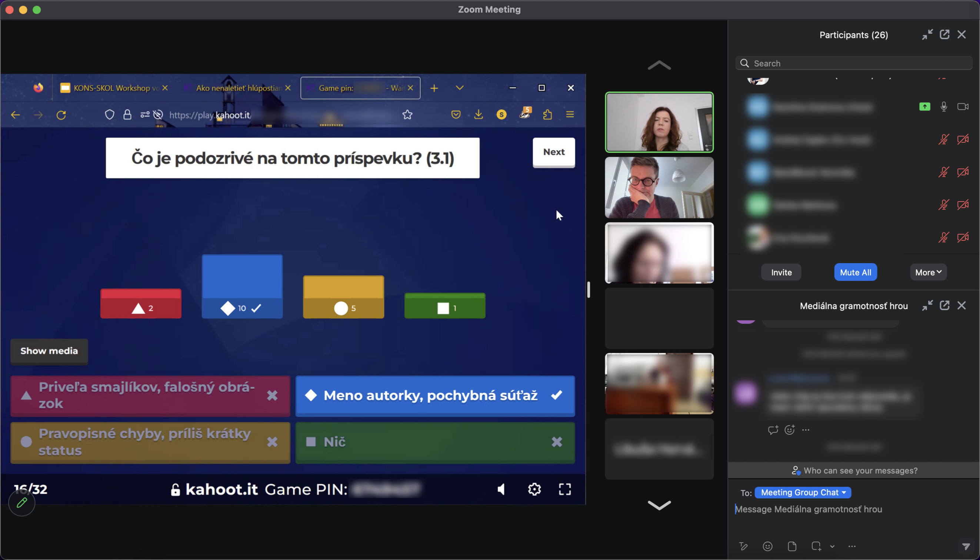Open the list all tabs dropdown
The image size is (980, 560).
coord(460,88)
